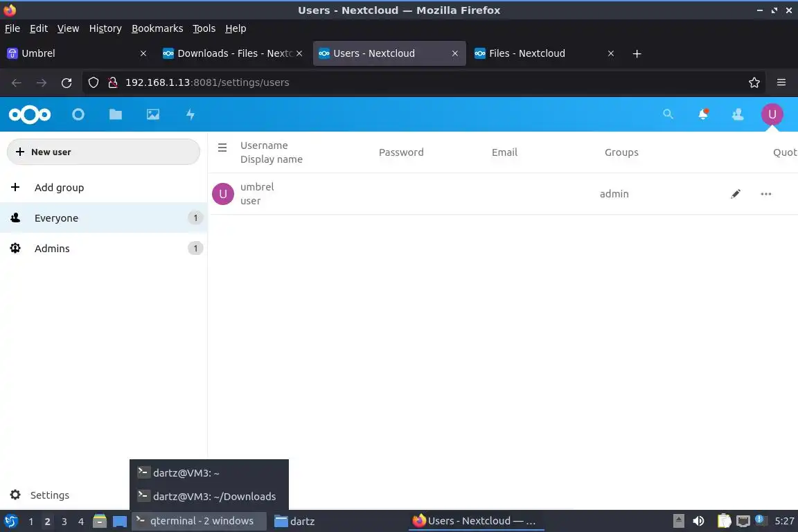Open the three-dot actions for umbrel user
The height and width of the screenshot is (532, 798).
pyautogui.click(x=765, y=194)
